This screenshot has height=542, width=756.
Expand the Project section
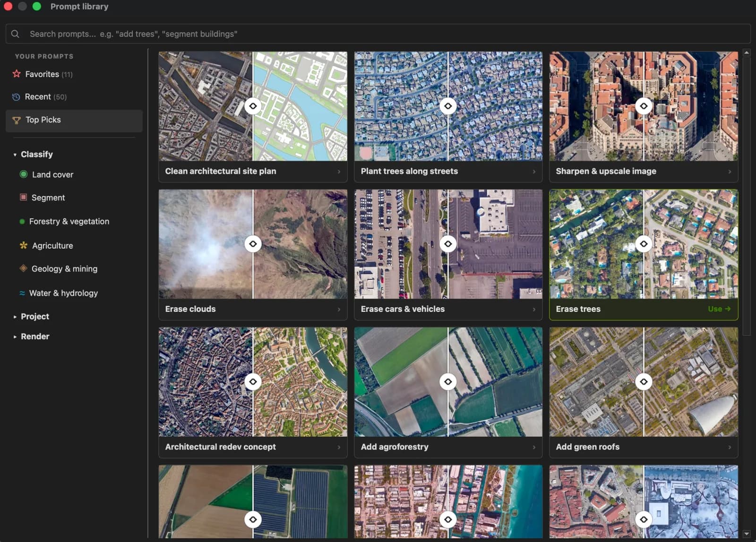[15, 317]
